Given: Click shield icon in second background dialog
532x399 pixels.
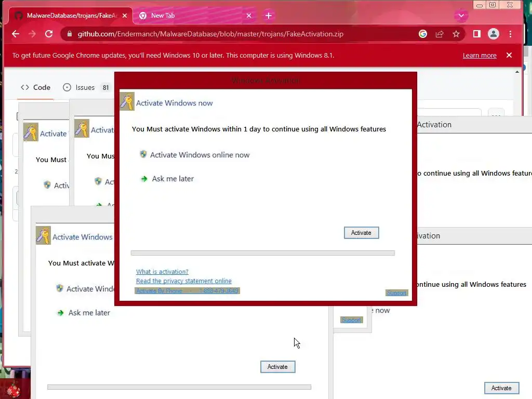Looking at the screenshot, I should (98, 181).
